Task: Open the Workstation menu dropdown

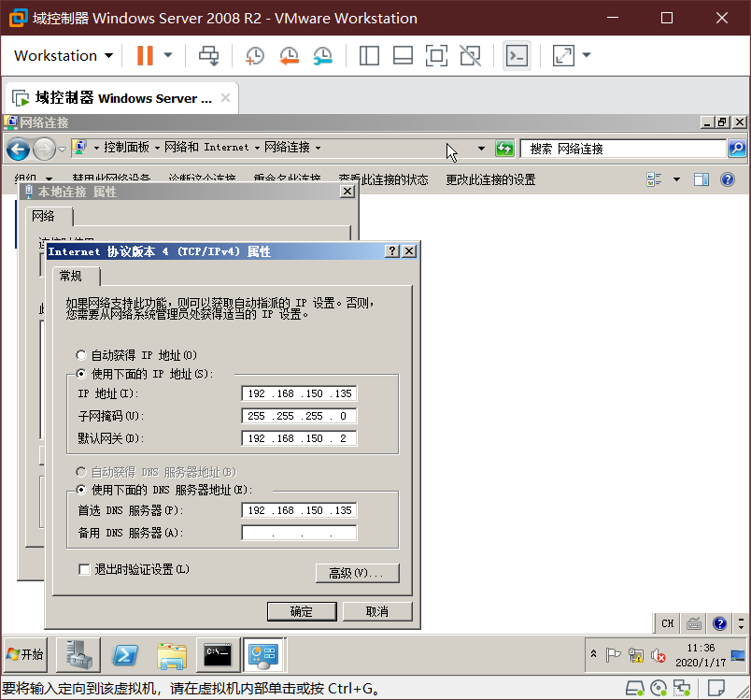Action: pyautogui.click(x=64, y=55)
